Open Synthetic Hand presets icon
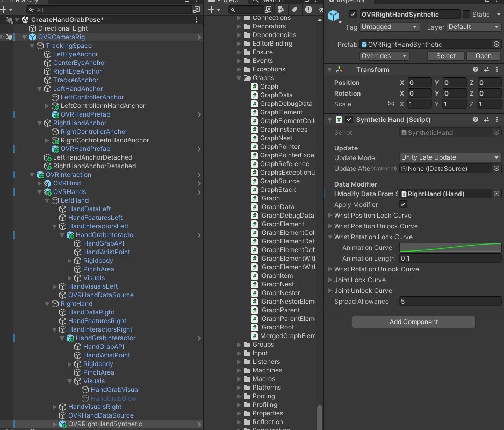The width and height of the screenshot is (504, 430). coord(486,120)
